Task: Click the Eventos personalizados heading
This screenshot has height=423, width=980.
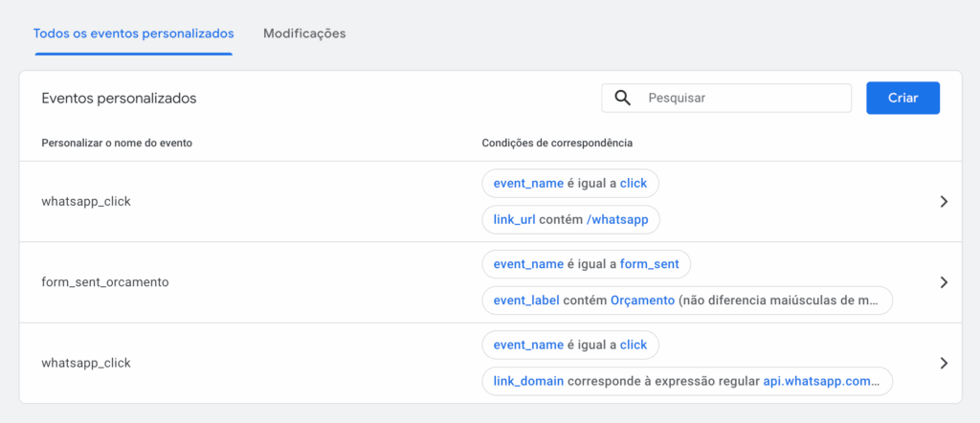Action: coord(119,98)
